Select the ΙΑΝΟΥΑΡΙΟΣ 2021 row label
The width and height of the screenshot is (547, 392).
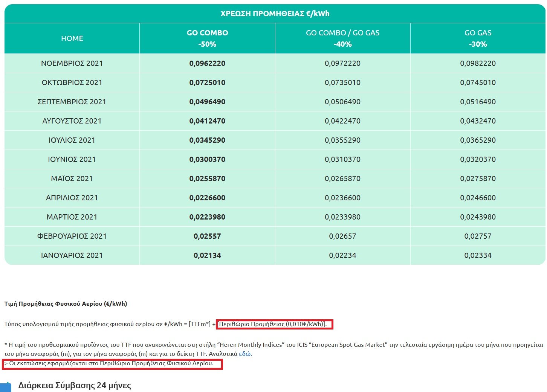pyautogui.click(x=72, y=255)
